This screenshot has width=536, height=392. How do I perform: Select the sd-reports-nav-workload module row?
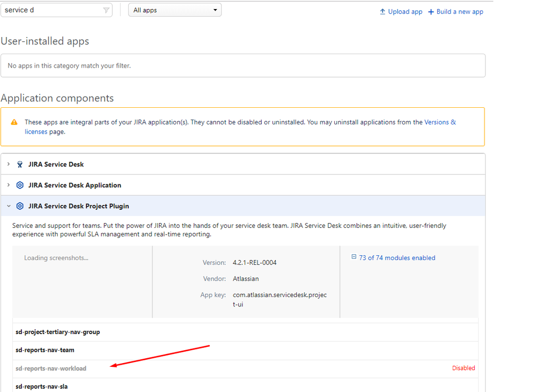245,368
